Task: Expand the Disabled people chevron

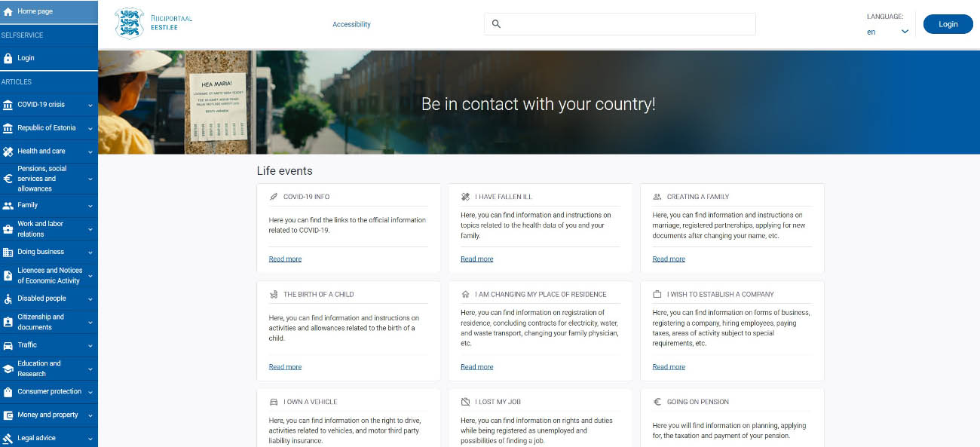Action: (x=90, y=299)
